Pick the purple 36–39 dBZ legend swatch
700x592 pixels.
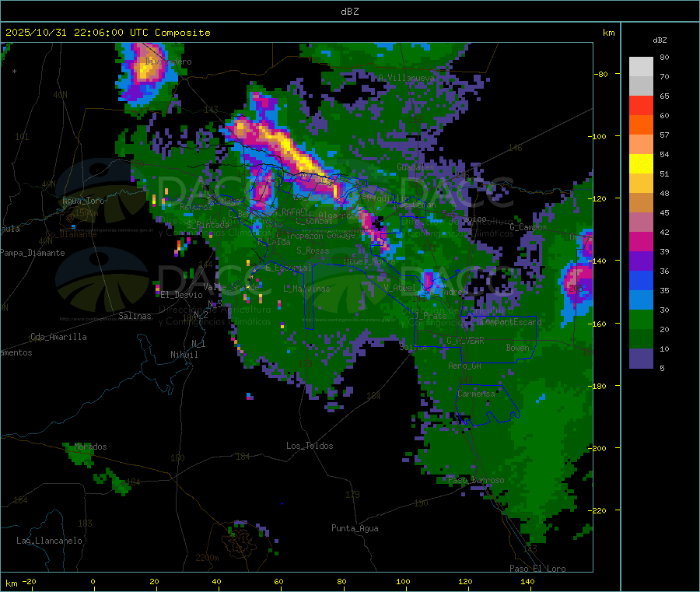641,261
